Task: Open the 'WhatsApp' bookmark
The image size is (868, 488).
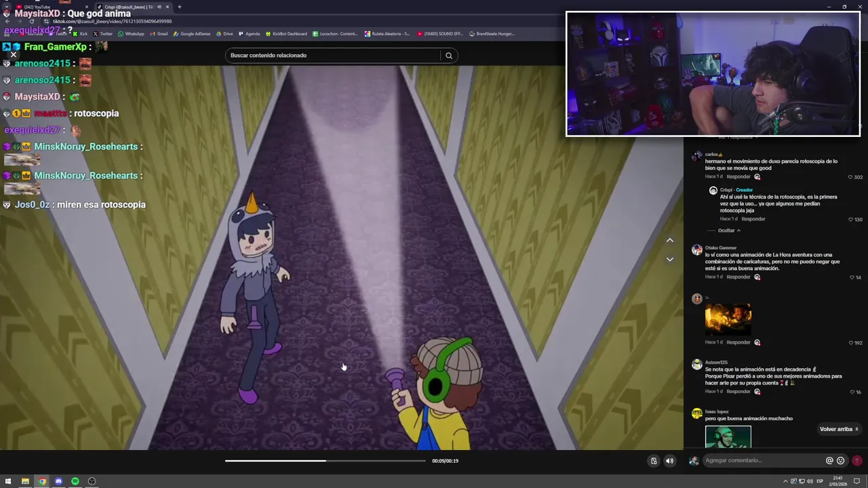Action: point(131,34)
